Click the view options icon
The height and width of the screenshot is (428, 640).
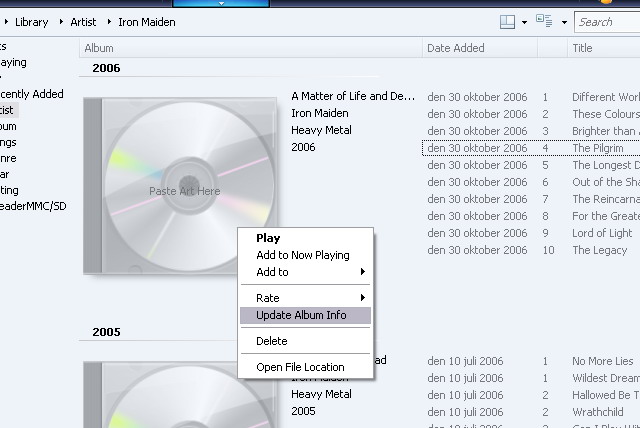[544, 21]
